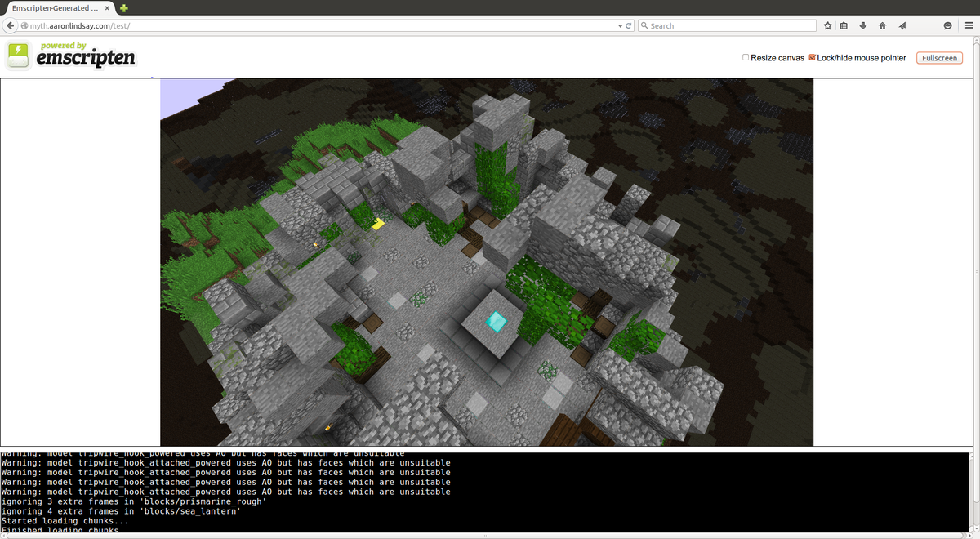This screenshot has width=980, height=539.
Task: Click the 'blocks/prismarine_rough' console line
Action: pos(134,501)
